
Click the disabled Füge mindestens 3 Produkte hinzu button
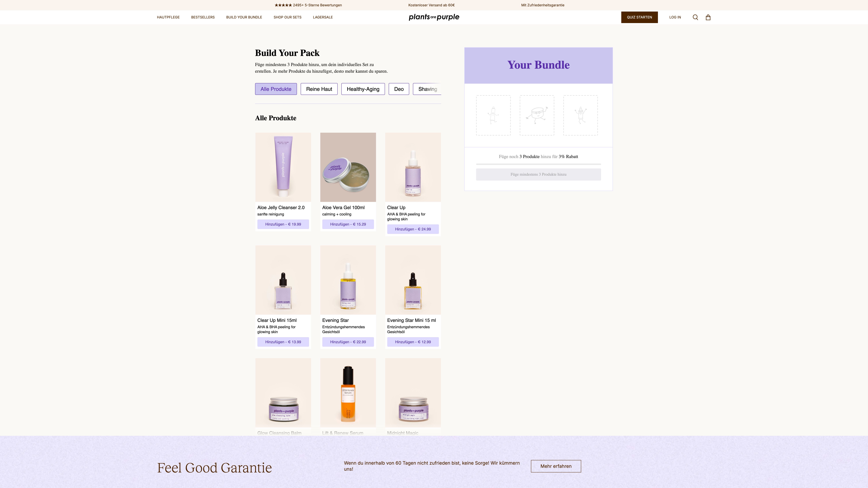point(538,174)
